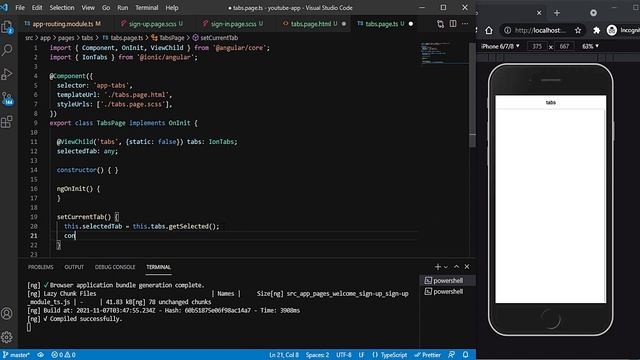Create a new terminal with plus icon
Screen dimensions: 640x360
point(438,267)
